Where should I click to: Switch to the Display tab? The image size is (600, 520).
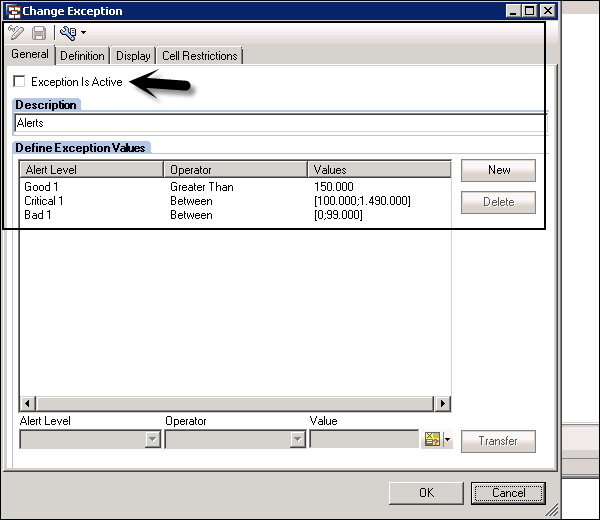133,56
